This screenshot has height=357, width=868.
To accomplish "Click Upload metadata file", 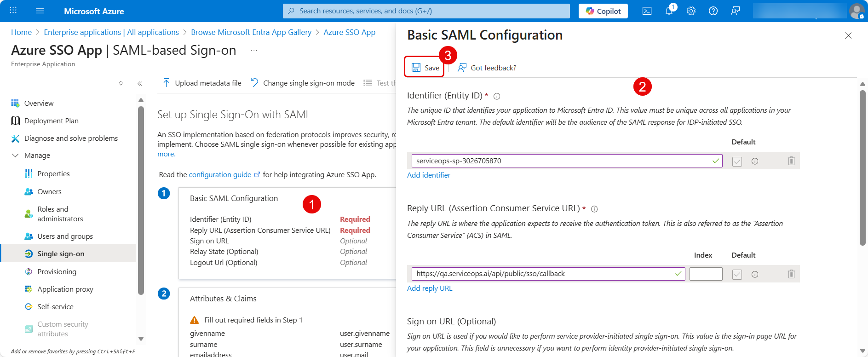I will (x=202, y=83).
